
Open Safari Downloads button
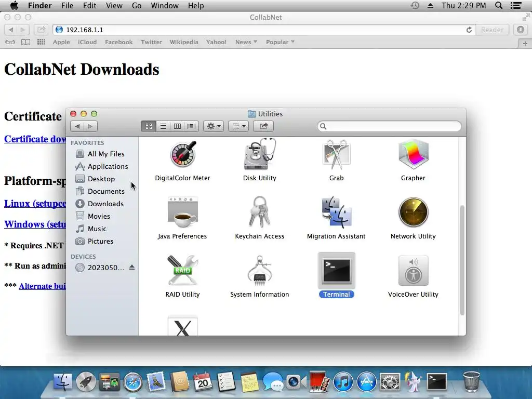coord(521,30)
